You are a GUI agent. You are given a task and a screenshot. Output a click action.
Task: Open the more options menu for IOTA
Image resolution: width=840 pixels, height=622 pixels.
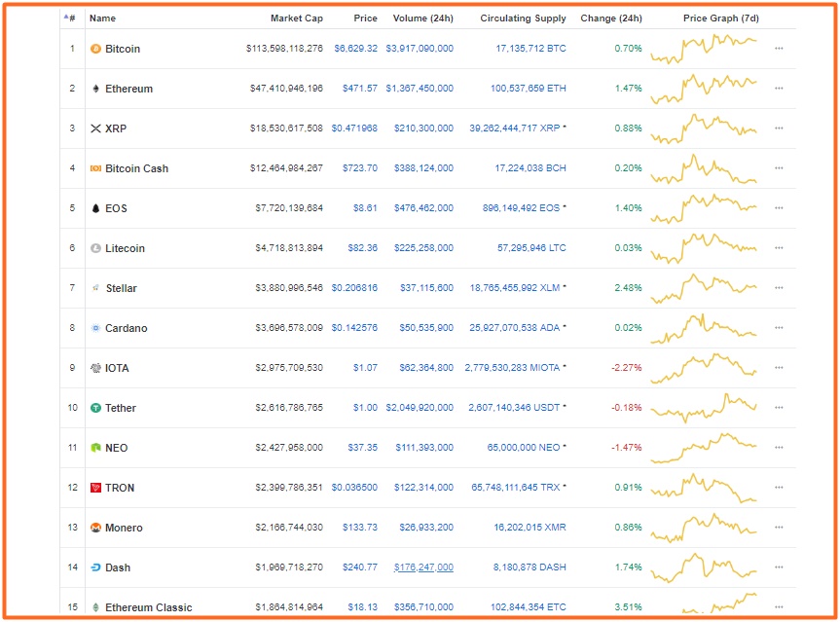pyautogui.click(x=779, y=368)
